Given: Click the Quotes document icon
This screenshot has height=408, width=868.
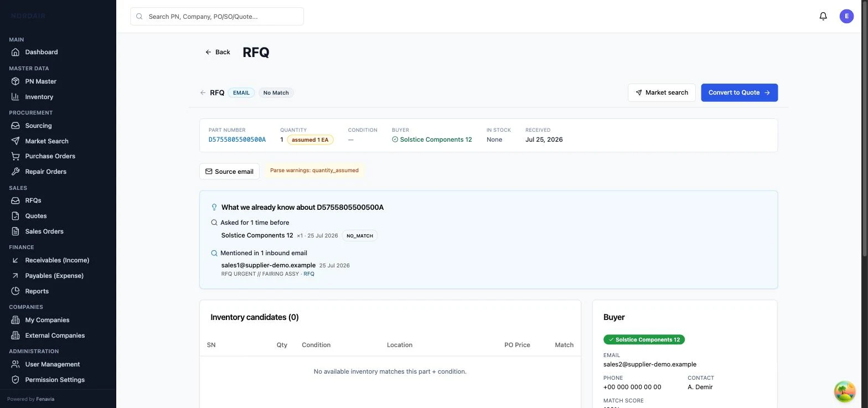Looking at the screenshot, I should click(x=15, y=216).
